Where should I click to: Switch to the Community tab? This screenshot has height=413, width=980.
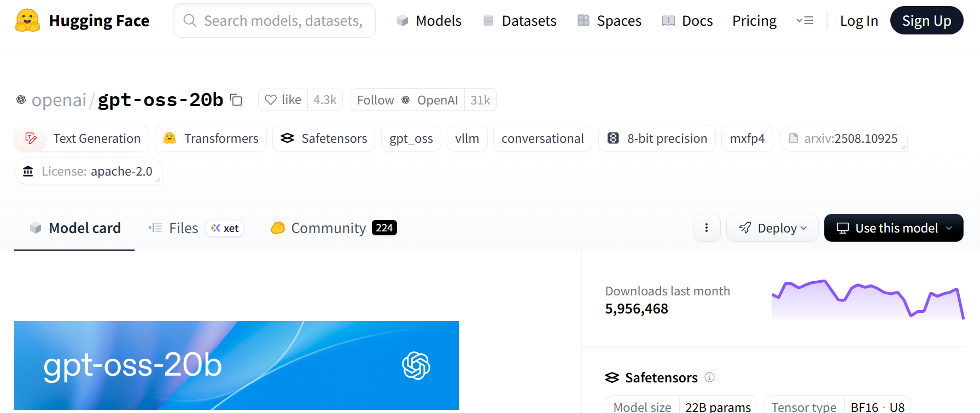(x=334, y=228)
